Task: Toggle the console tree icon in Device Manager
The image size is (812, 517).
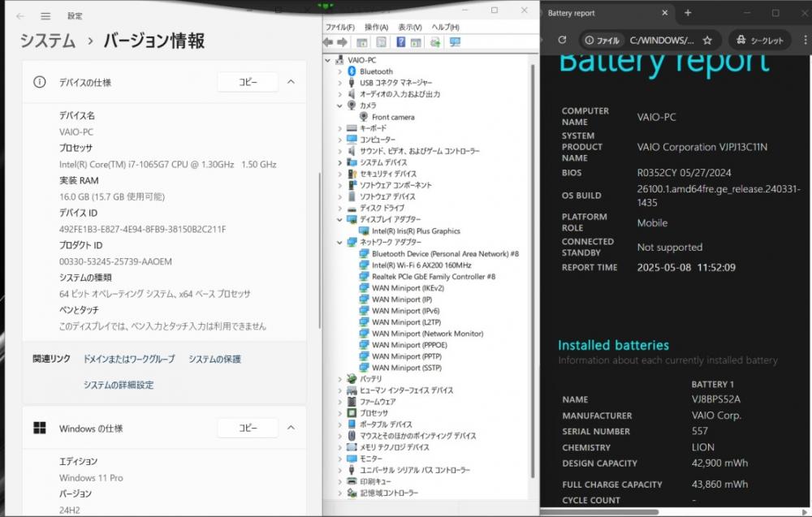Action: tap(362, 42)
